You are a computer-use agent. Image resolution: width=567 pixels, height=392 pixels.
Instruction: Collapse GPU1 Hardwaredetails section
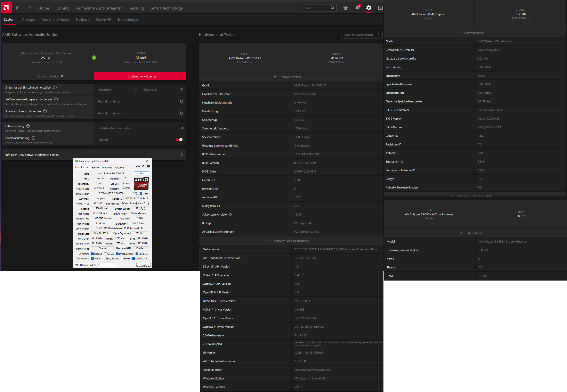(291, 77)
